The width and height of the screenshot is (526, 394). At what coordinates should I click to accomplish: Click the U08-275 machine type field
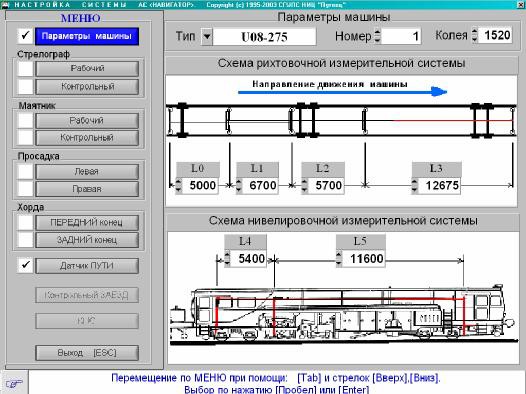[264, 36]
